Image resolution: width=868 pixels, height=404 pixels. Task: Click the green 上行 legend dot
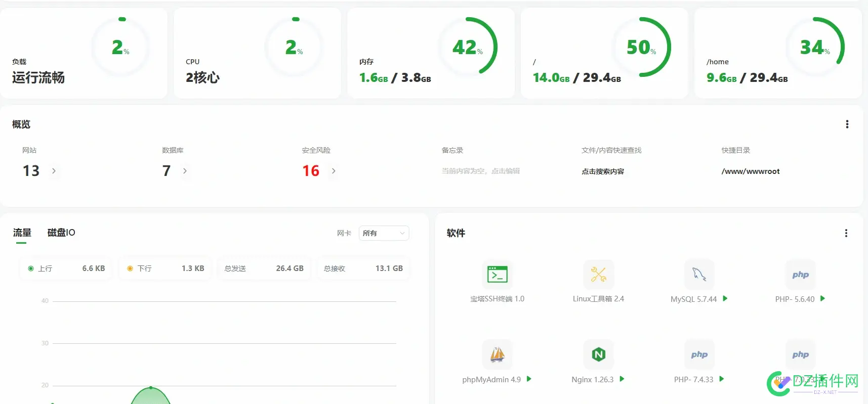tap(31, 268)
